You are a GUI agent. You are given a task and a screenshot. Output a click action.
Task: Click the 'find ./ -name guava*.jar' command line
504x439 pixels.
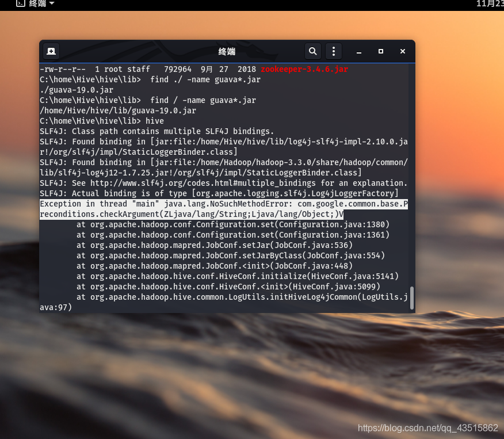point(150,79)
